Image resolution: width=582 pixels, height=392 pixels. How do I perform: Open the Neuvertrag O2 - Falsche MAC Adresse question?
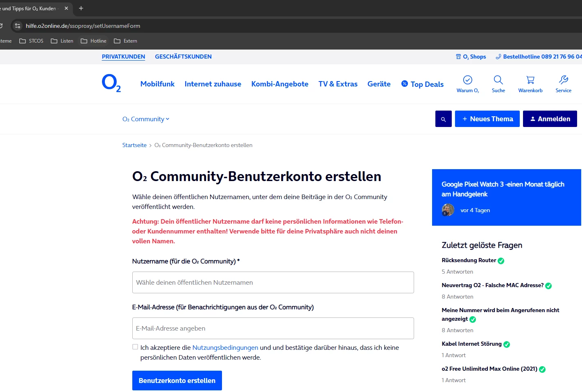pos(493,285)
